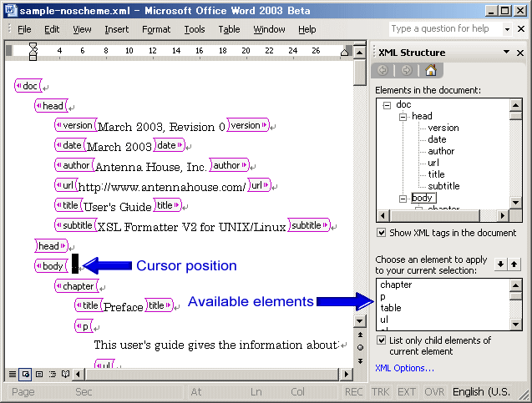Switch to Reading Layout view icon
The image size is (532, 403).
coord(65,374)
